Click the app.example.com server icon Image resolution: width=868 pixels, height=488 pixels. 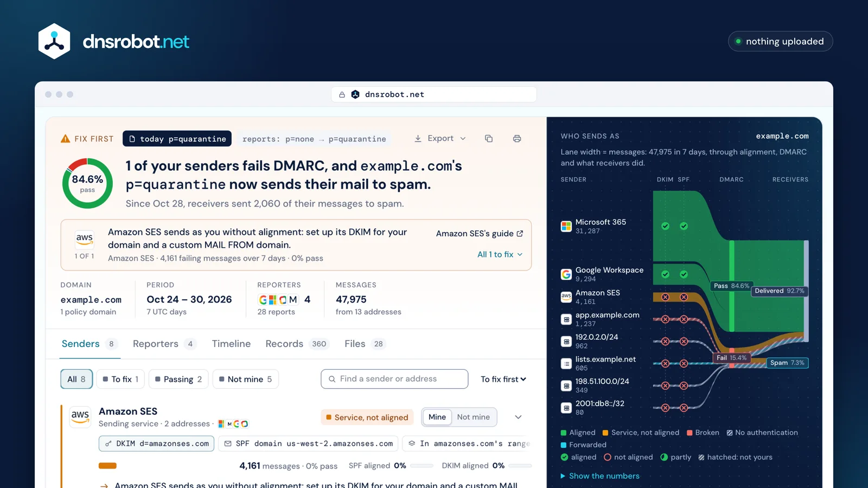[566, 319]
